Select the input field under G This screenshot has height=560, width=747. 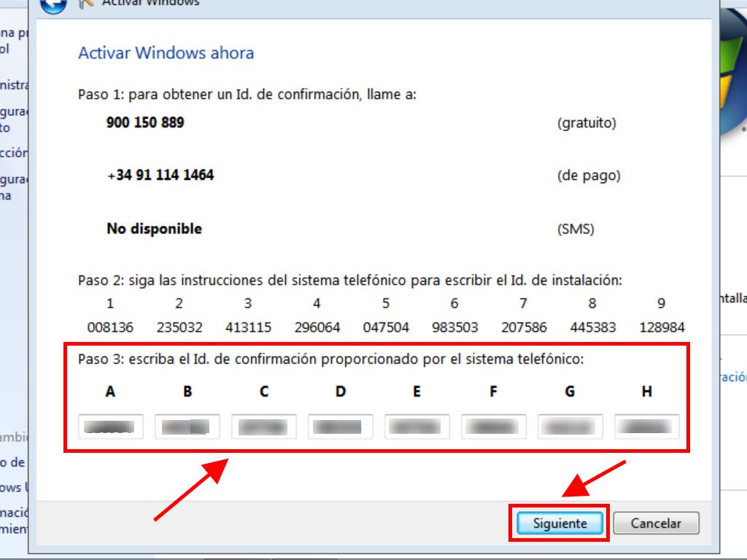coord(570,427)
